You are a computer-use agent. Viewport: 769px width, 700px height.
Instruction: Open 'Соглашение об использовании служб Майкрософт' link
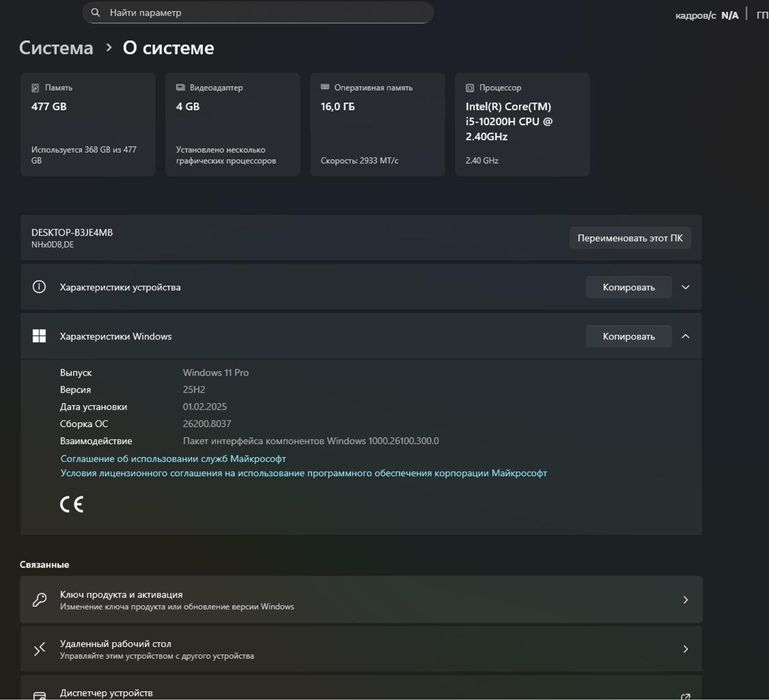click(173, 459)
